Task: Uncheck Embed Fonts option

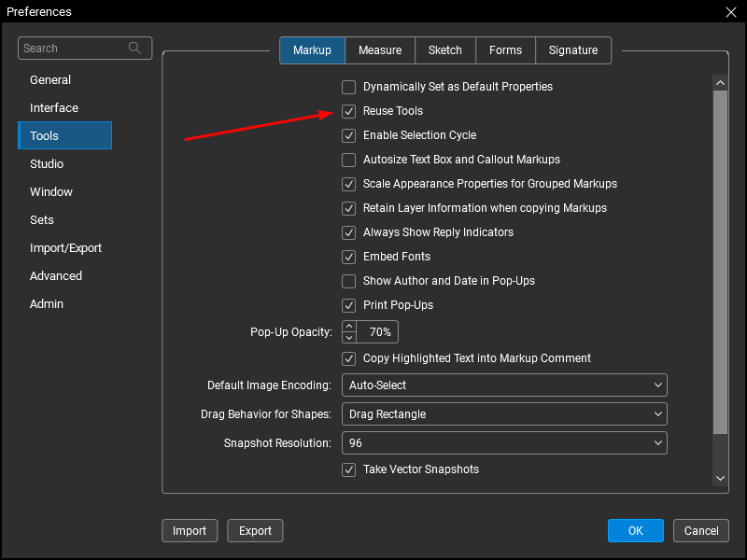Action: click(x=348, y=258)
